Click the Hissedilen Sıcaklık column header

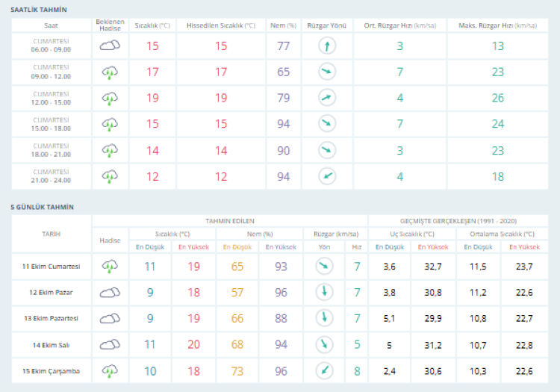(221, 25)
